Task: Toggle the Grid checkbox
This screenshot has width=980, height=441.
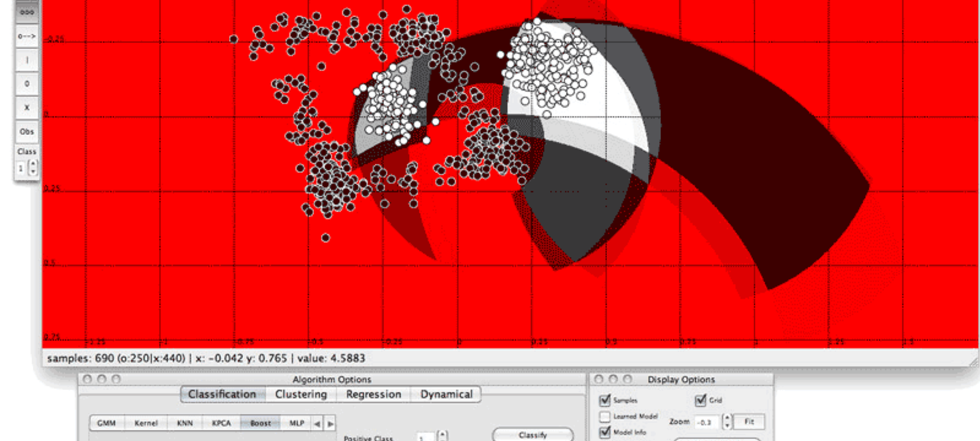Action: tap(701, 400)
